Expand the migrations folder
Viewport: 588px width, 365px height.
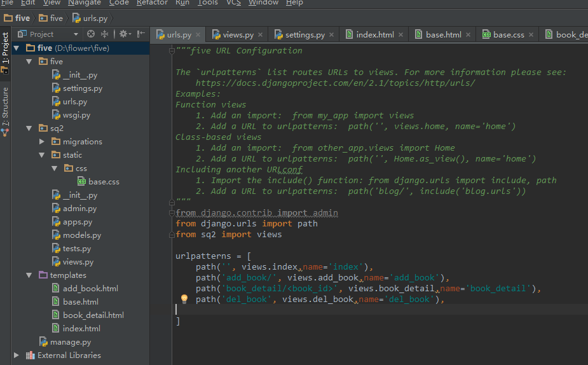(x=42, y=142)
